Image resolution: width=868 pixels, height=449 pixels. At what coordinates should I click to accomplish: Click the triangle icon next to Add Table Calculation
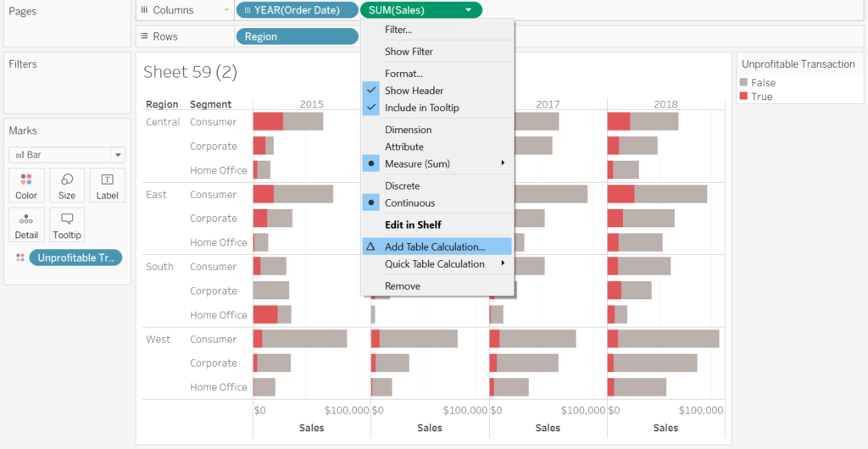click(371, 247)
